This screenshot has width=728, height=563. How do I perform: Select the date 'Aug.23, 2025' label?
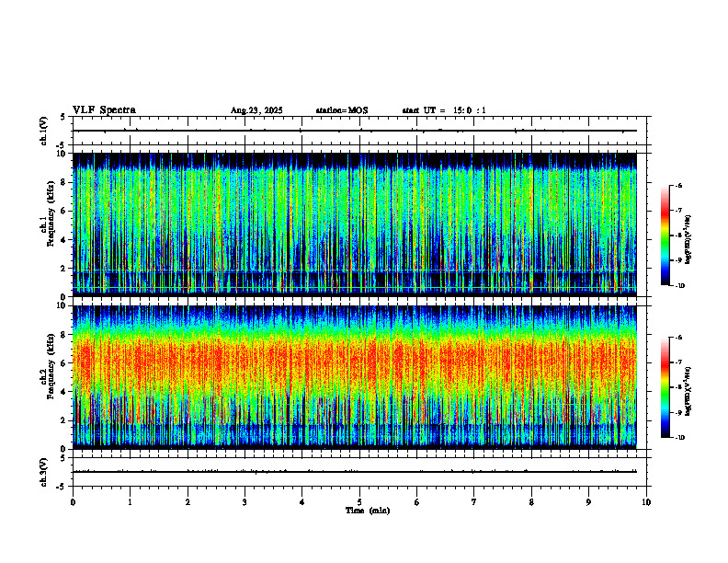click(x=256, y=110)
